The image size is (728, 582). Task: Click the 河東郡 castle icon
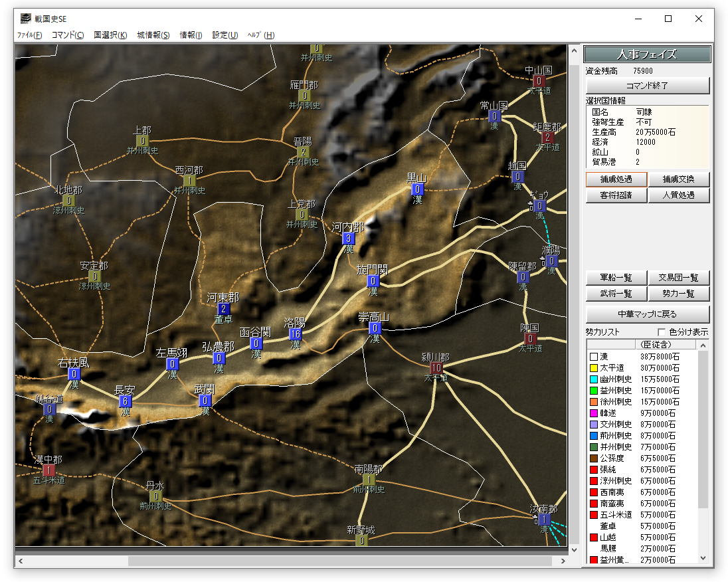click(223, 309)
